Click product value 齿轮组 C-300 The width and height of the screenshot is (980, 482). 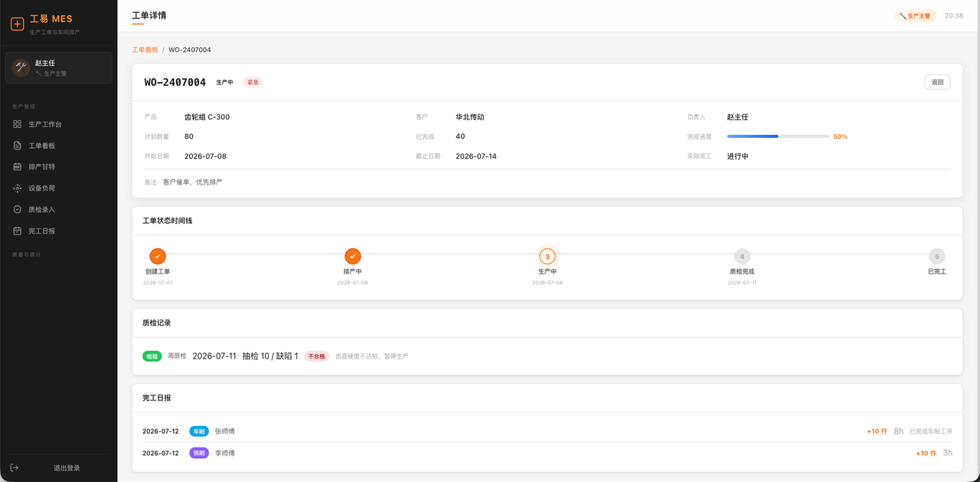pos(207,117)
